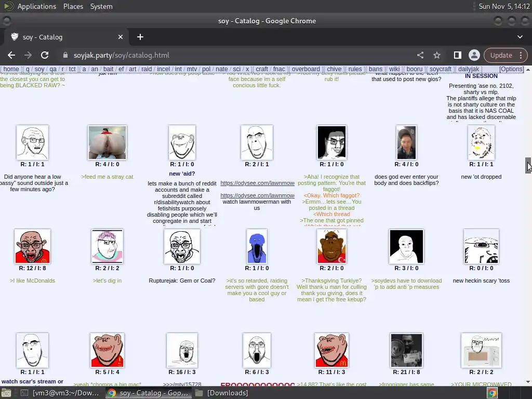
Task: Go back using the browser back arrow
Action: click(11, 55)
